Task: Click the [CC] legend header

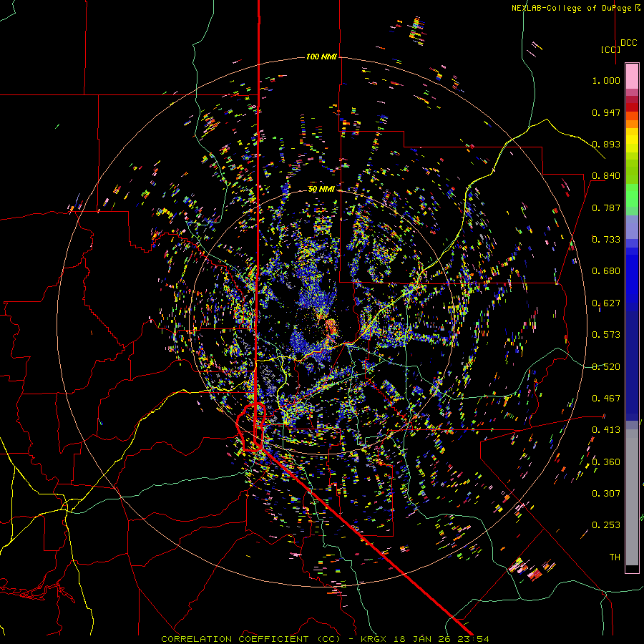Action: click(610, 49)
